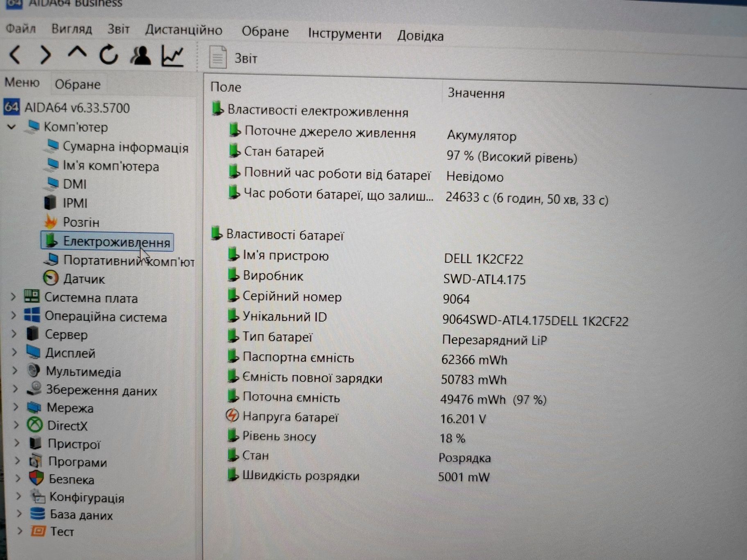Sort by the Значення column header
The height and width of the screenshot is (560, 747).
tap(476, 93)
